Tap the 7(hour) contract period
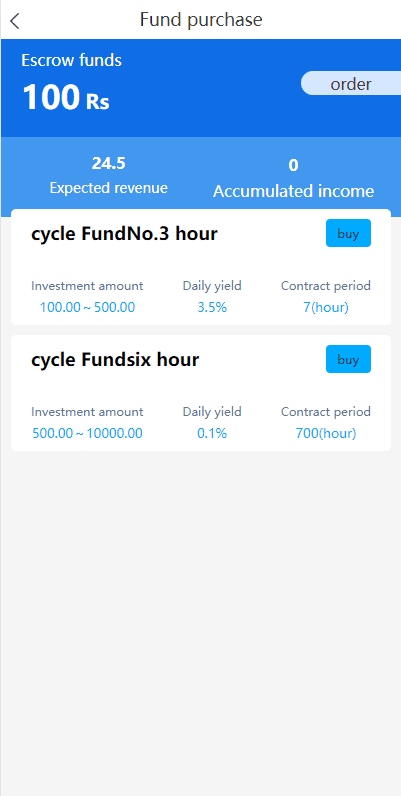The image size is (401, 796). click(326, 308)
